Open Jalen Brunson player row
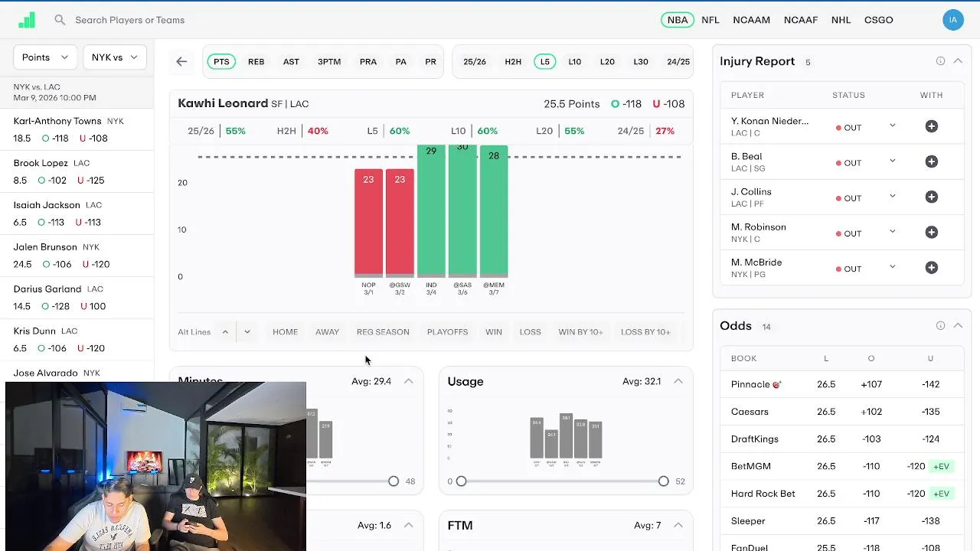 coord(77,256)
